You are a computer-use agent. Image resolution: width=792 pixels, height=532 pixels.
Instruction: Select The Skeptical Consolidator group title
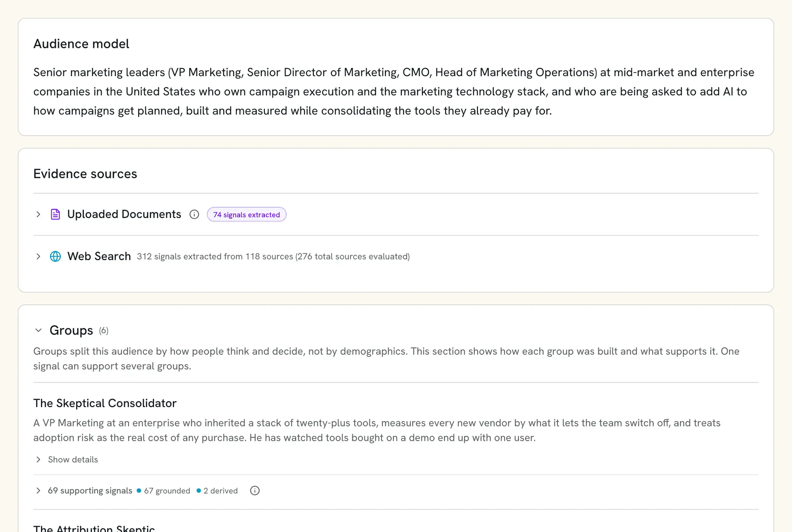pos(105,403)
